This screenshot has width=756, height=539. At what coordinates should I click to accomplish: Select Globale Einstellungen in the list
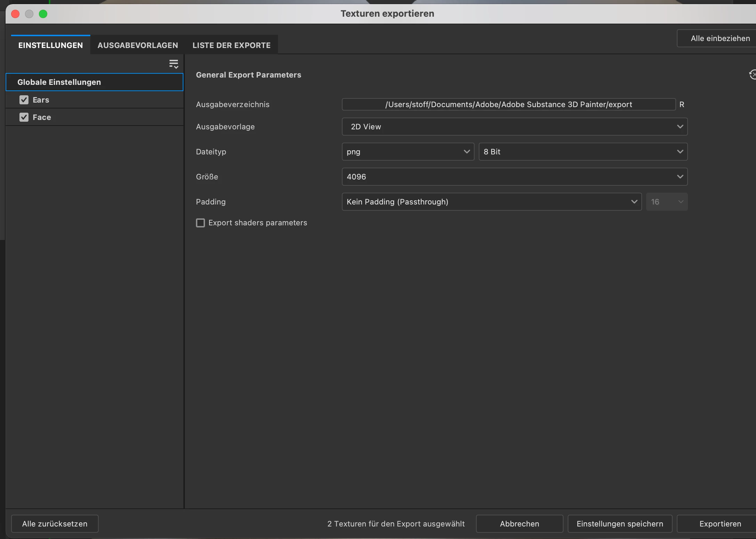94,82
